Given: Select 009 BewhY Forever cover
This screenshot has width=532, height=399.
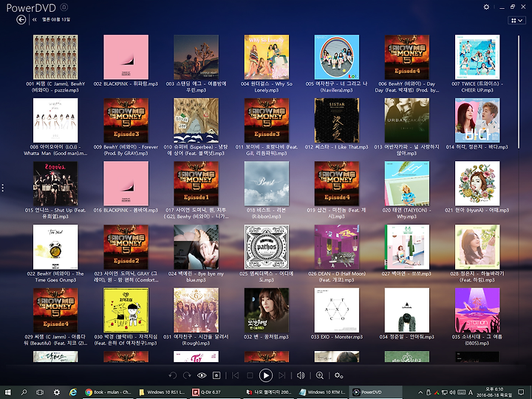Looking at the screenshot, I should [x=126, y=120].
